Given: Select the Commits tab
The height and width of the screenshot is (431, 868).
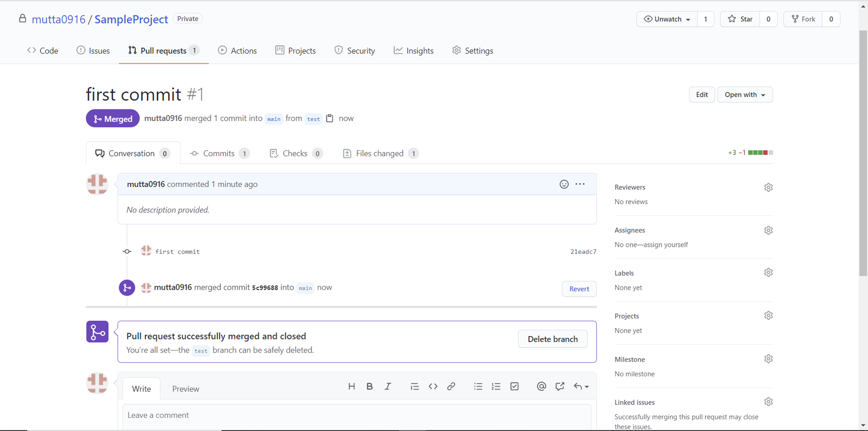Looking at the screenshot, I should pyautogui.click(x=220, y=153).
